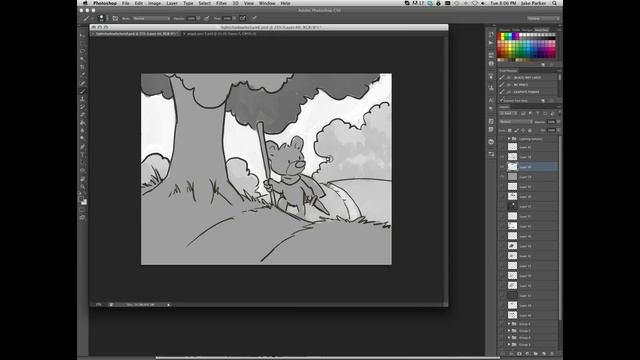The width and height of the screenshot is (640, 360).
Task: Open the brush Mode dropdown
Action: point(151,18)
